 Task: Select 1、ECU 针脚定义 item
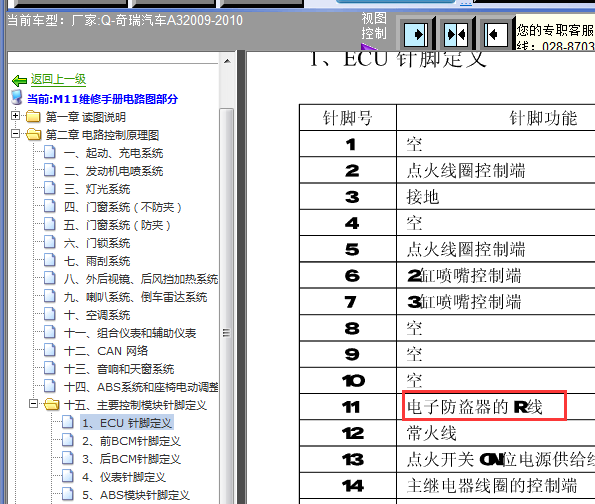pos(127,423)
